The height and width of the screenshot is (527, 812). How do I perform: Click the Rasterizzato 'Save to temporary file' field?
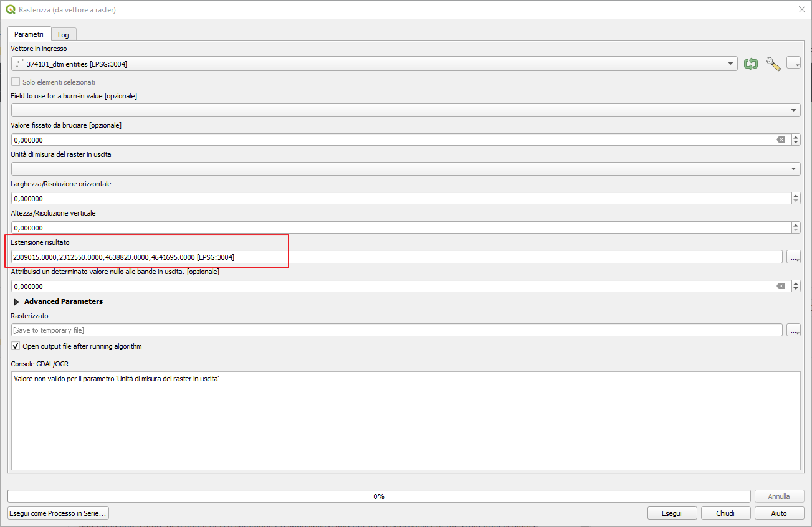pos(397,330)
